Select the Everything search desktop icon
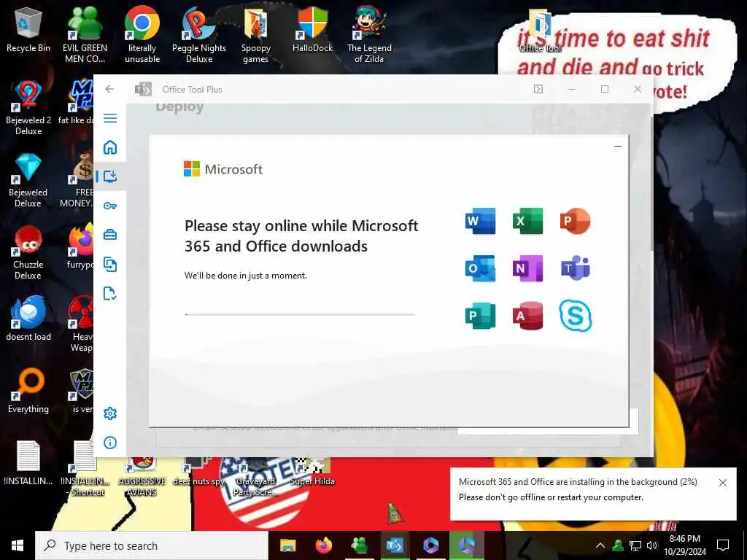This screenshot has height=560, width=747. pyautogui.click(x=28, y=391)
